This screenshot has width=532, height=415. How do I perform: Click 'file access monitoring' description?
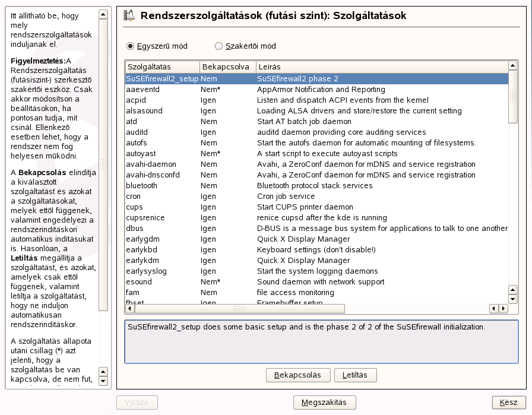click(x=296, y=293)
